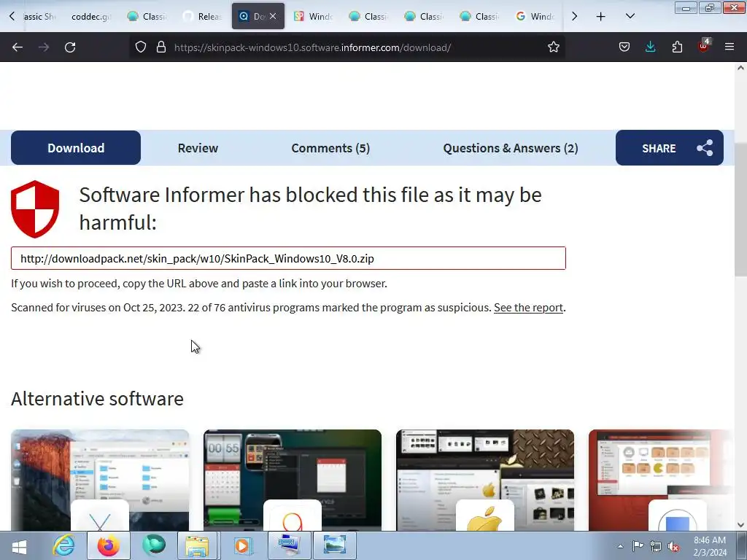Open the downloads panel arrow icon
The height and width of the screenshot is (560, 747).
tap(650, 47)
